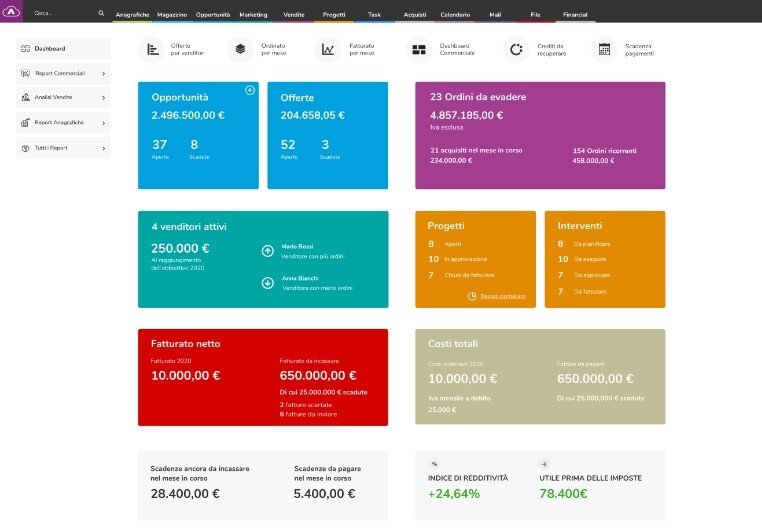762x530 pixels.
Task: Click plus icon on Opportunità card
Action: (249, 91)
